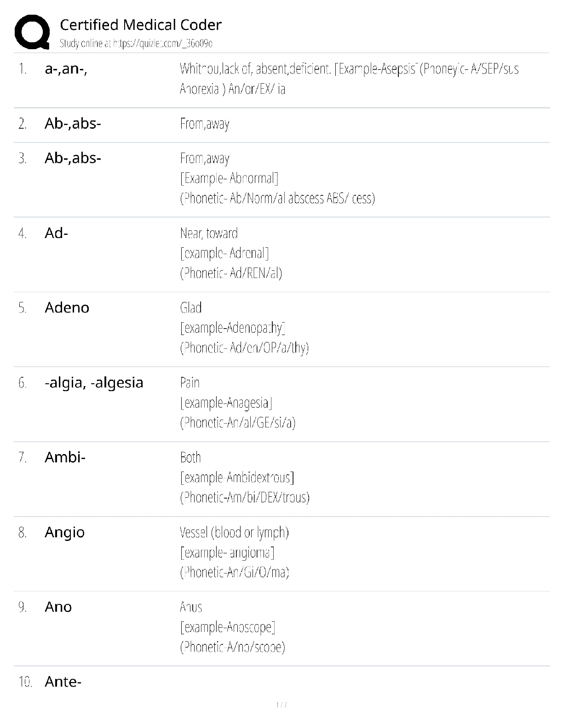The height and width of the screenshot is (728, 563).
Task: Select the term Ante-
Action: 63,682
